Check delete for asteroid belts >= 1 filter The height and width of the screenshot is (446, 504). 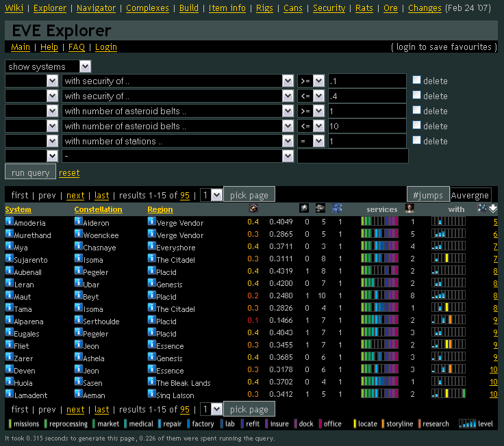416,110
